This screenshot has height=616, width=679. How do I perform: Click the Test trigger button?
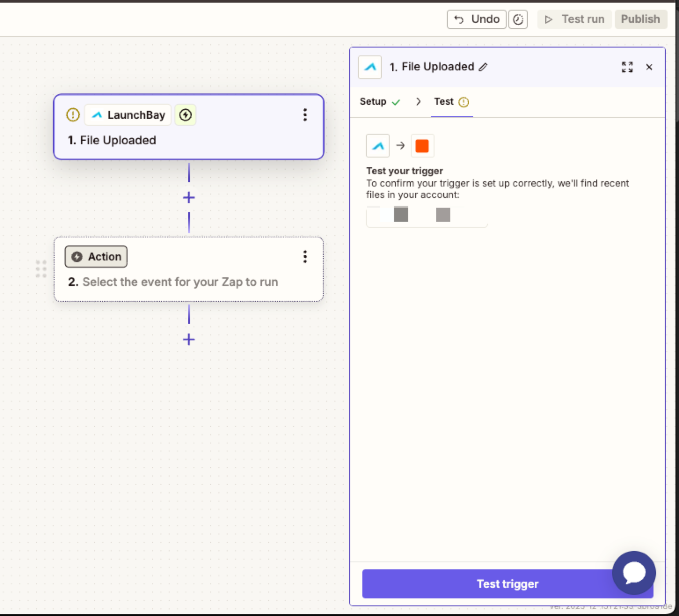507,584
